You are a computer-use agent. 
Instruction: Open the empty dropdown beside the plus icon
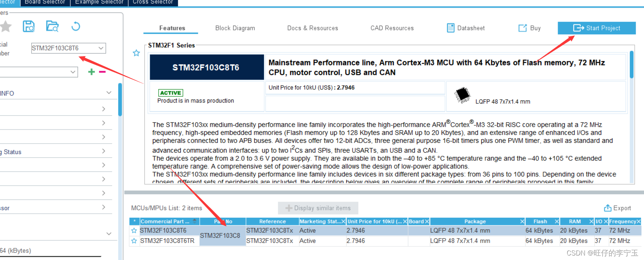click(73, 72)
